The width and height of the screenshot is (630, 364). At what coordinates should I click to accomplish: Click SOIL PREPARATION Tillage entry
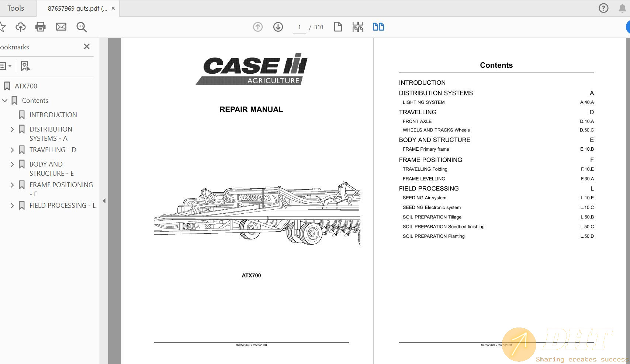click(x=432, y=217)
